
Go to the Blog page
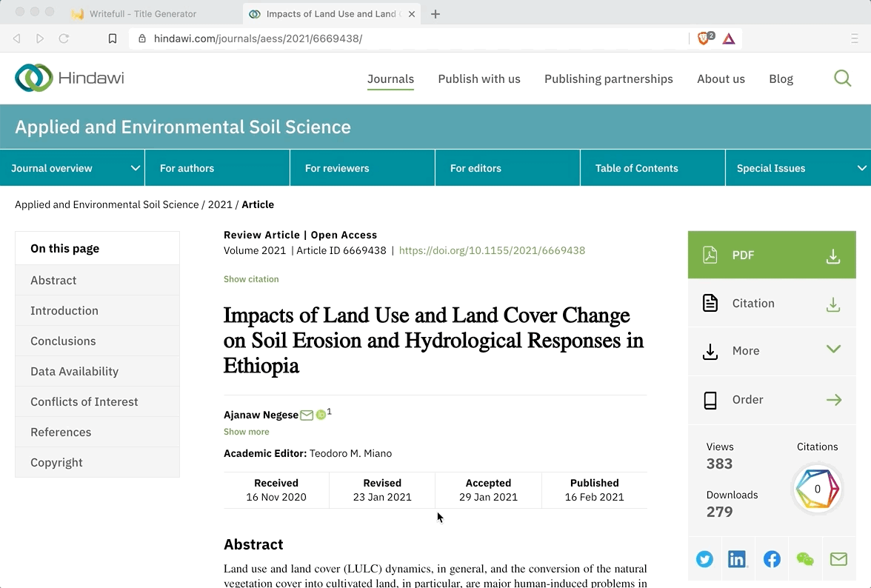pos(781,78)
